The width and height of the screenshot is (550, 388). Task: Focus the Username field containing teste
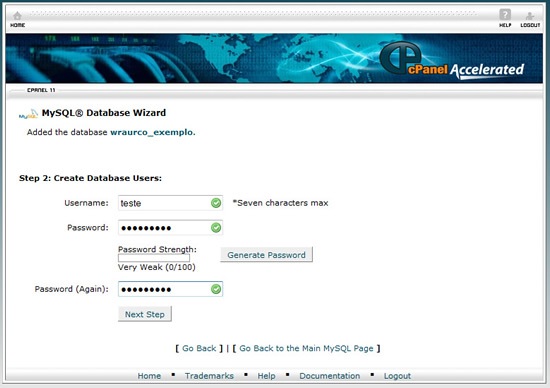170,203
